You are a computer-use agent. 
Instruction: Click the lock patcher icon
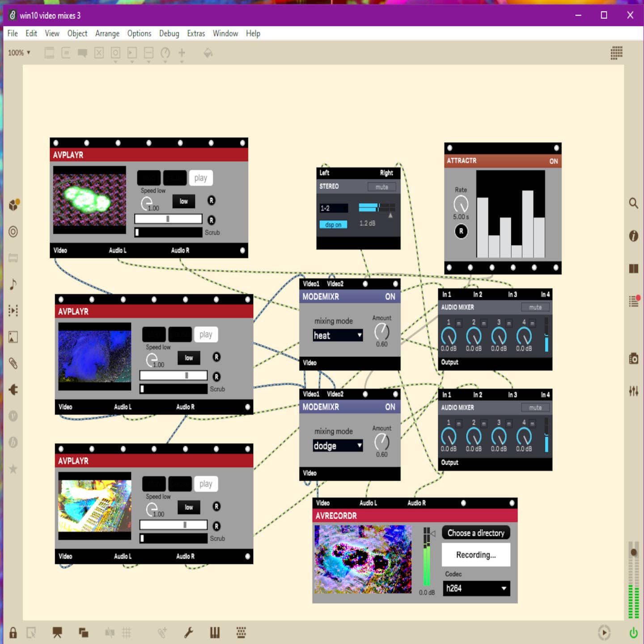[x=13, y=632]
